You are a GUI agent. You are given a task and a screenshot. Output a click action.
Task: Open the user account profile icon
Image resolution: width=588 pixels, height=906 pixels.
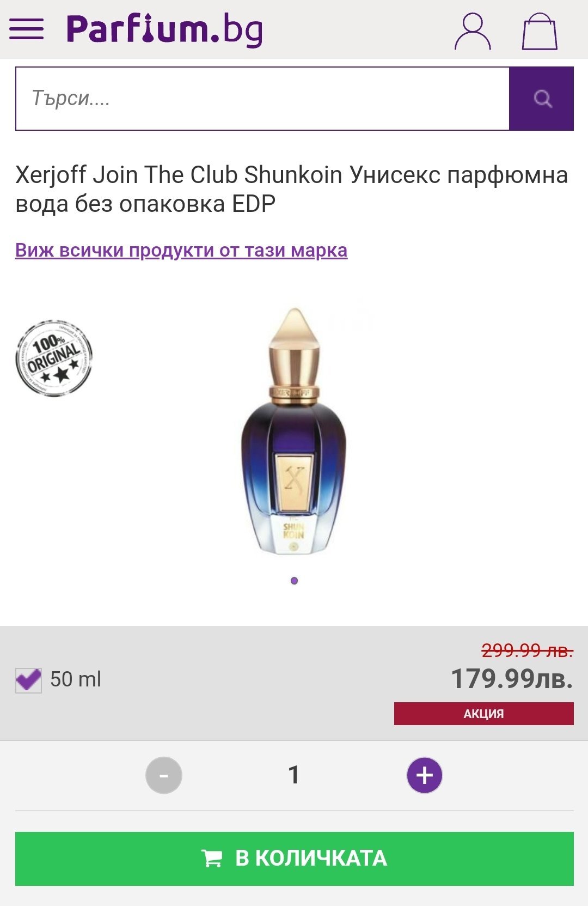click(473, 32)
